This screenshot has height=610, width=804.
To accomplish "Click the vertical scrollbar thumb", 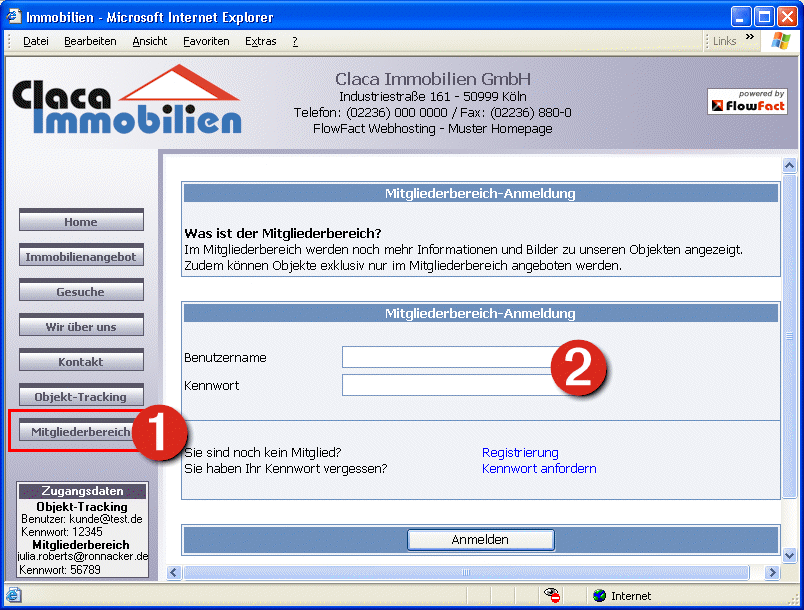I will [x=789, y=336].
